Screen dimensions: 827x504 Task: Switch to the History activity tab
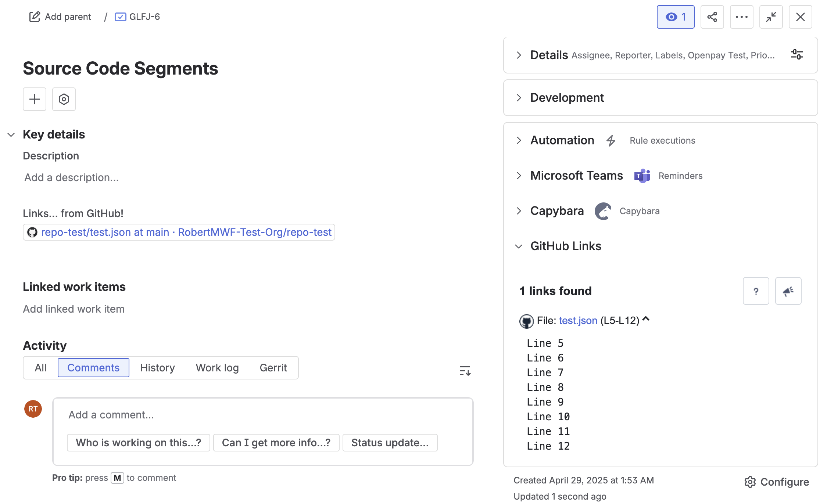(x=157, y=368)
